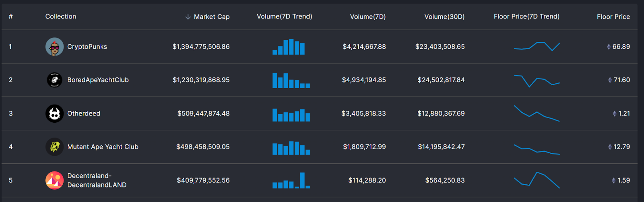This screenshot has height=202, width=644.
Task: Click the Volume(30D) column header
Action: point(444,17)
